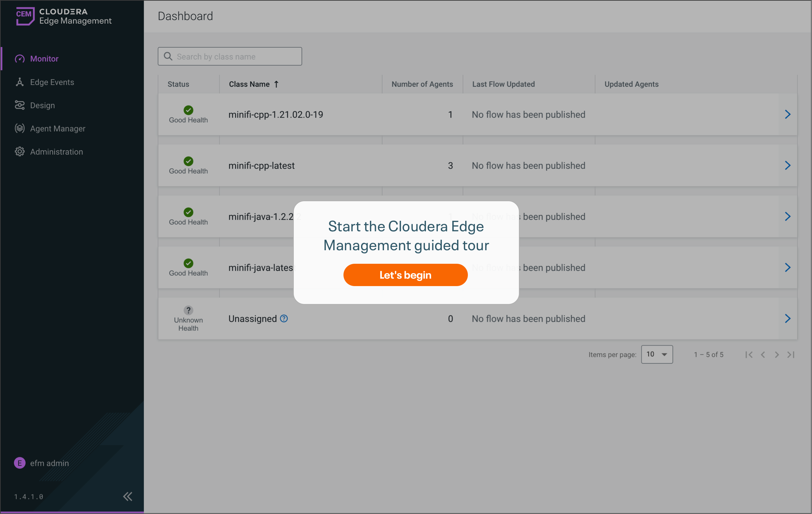Click the Edge Events node icon

coord(20,82)
